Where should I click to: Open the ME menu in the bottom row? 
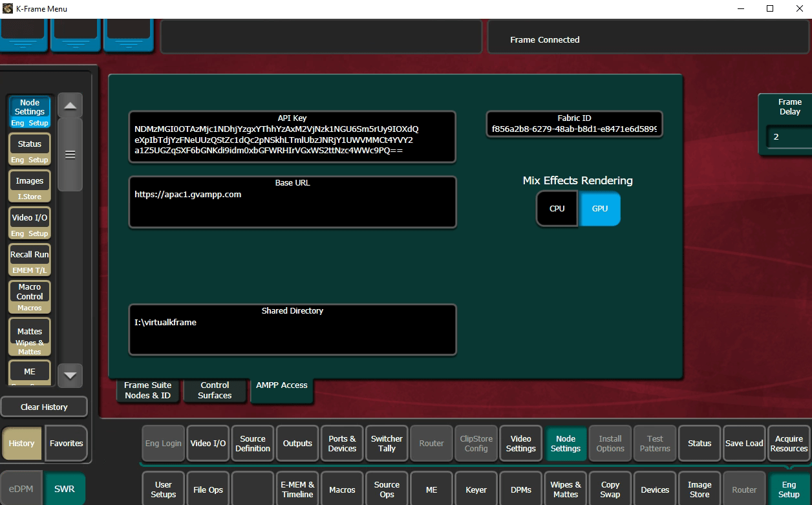431,489
